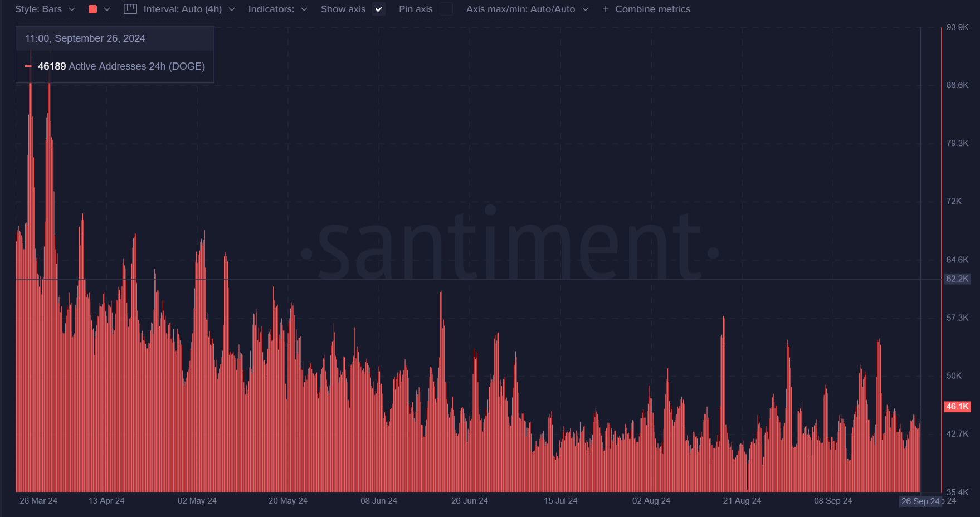
Task: Click the 50K y-axis label
Action: (x=954, y=375)
